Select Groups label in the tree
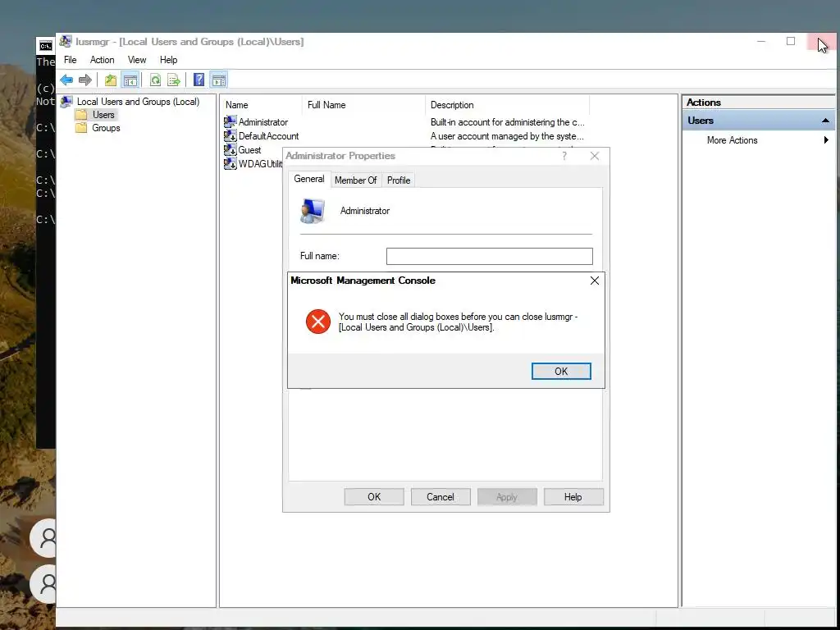The image size is (840, 630). coord(106,128)
